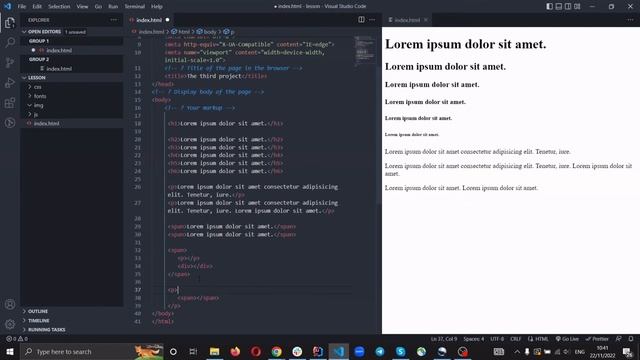Image resolution: width=640 pixels, height=360 pixels.
Task: Open the Search view in the activity bar
Action: 10,42
